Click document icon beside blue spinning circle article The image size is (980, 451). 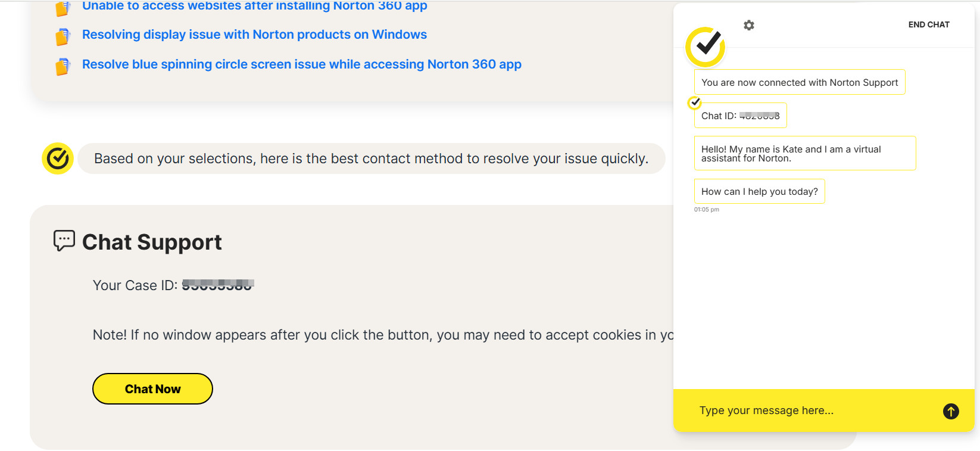(x=63, y=66)
